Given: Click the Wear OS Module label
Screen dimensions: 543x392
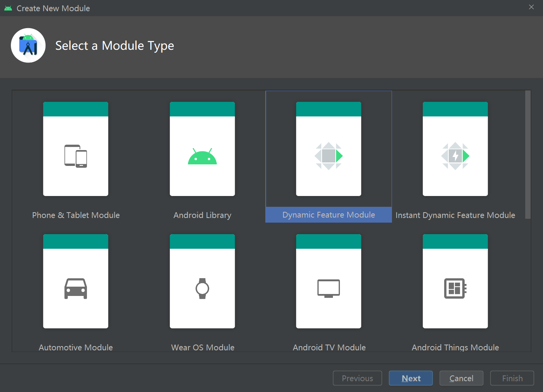Looking at the screenshot, I should point(203,347).
